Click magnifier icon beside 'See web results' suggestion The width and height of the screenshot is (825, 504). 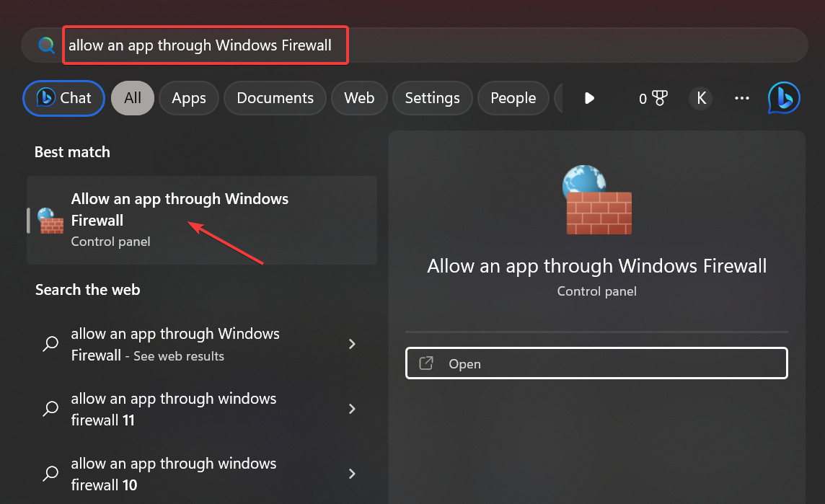click(50, 344)
